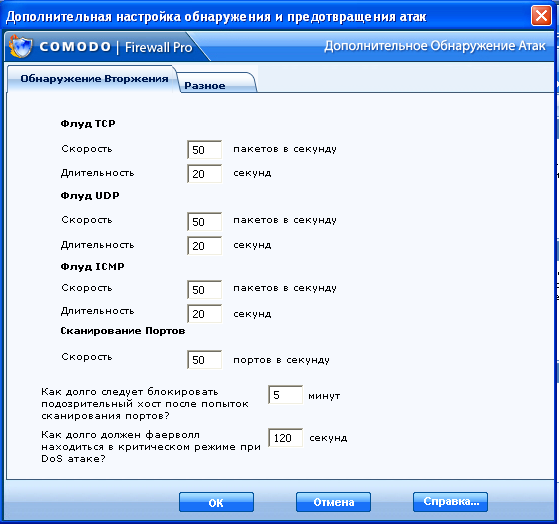Viewport: 559px width, 524px height.
Task: Click the question about DoS critical mode
Action: (151, 447)
